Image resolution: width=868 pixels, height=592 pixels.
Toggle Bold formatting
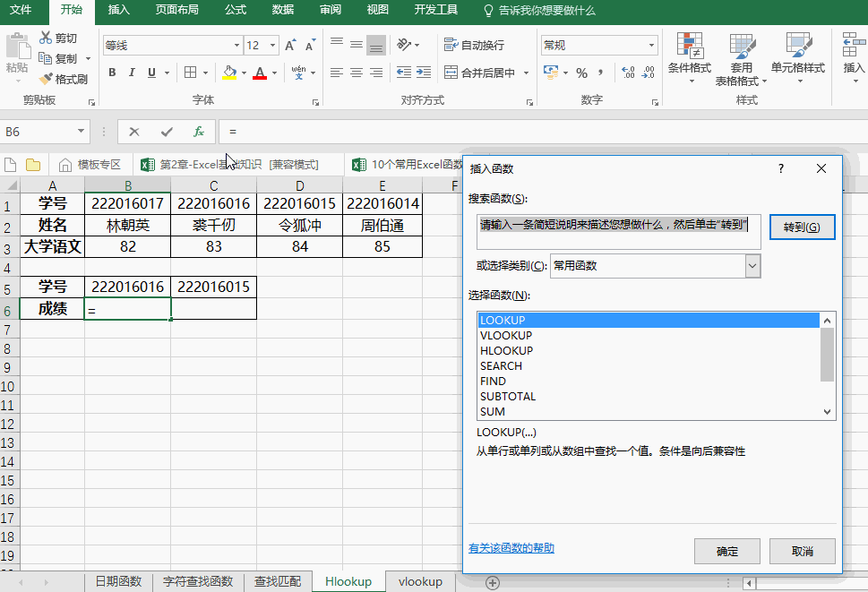(112, 73)
